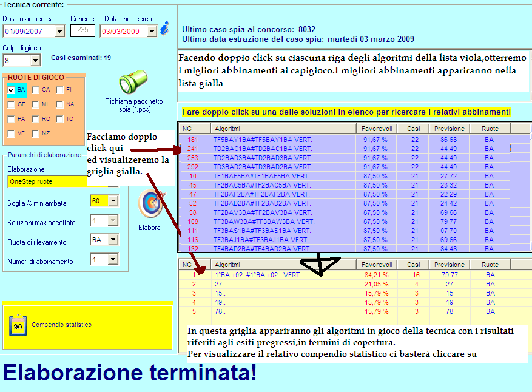Tick the RO wheel checkbox
The height and width of the screenshot is (392, 532).
pyautogui.click(x=35, y=119)
